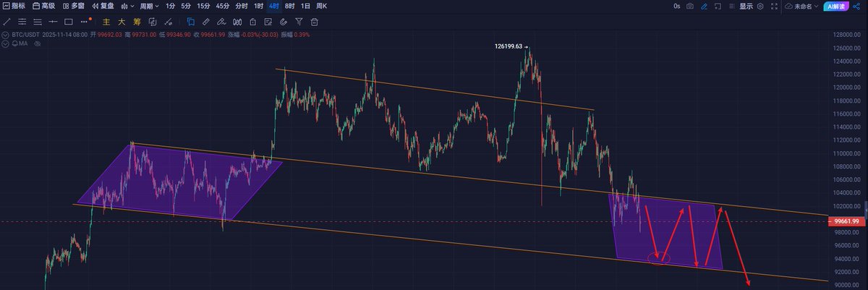Open more drawing tools (three dots)

(85, 22)
